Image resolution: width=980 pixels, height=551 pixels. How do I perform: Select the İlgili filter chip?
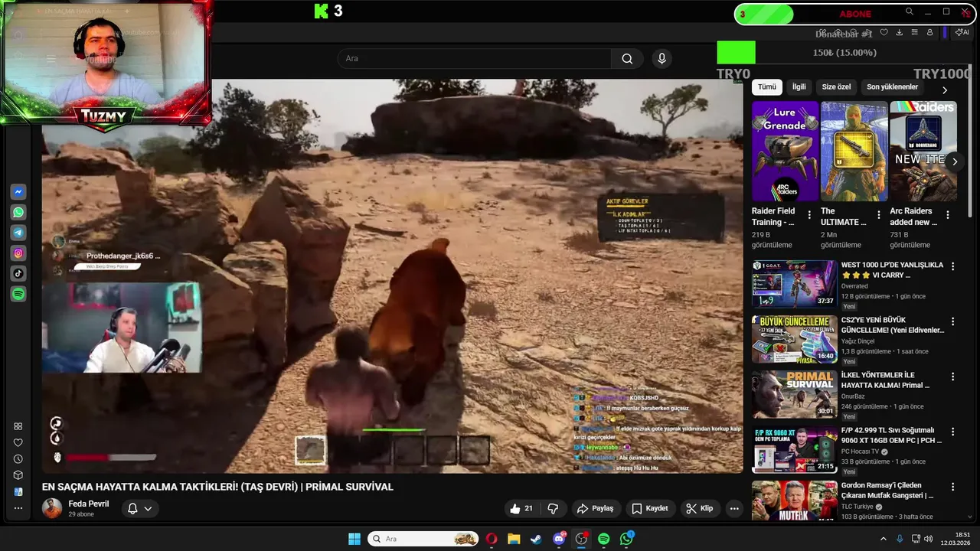[x=799, y=87]
